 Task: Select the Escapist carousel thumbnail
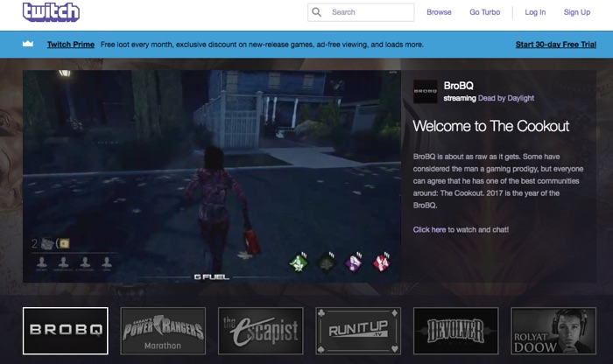pyautogui.click(x=261, y=331)
